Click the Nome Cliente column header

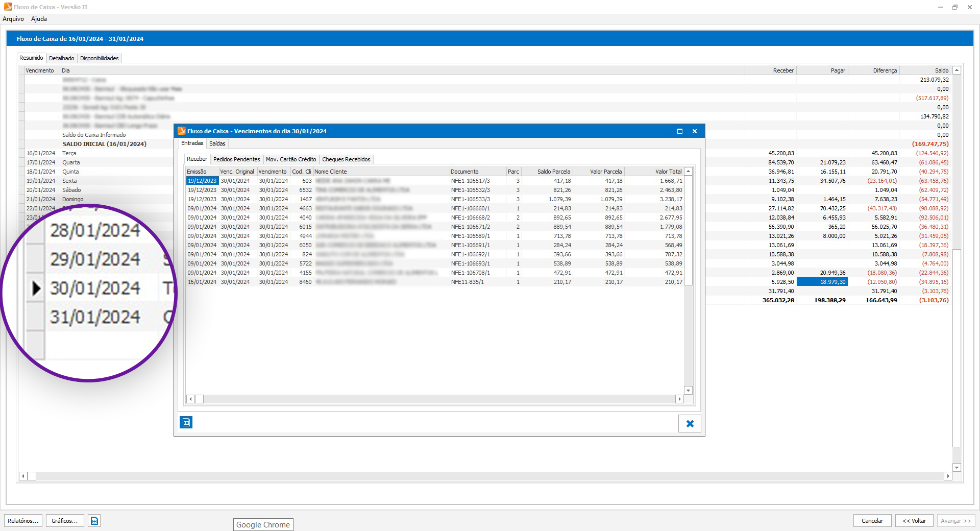(x=381, y=172)
